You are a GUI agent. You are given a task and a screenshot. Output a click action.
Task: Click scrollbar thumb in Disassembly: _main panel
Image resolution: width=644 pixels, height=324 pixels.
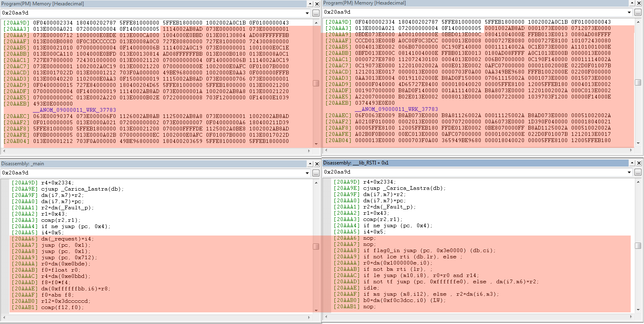tap(316, 246)
